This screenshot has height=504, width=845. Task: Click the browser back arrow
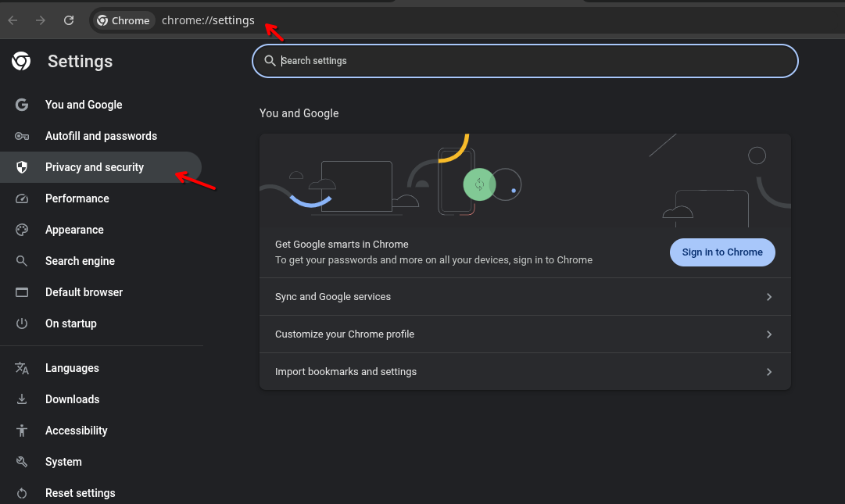pyautogui.click(x=13, y=20)
